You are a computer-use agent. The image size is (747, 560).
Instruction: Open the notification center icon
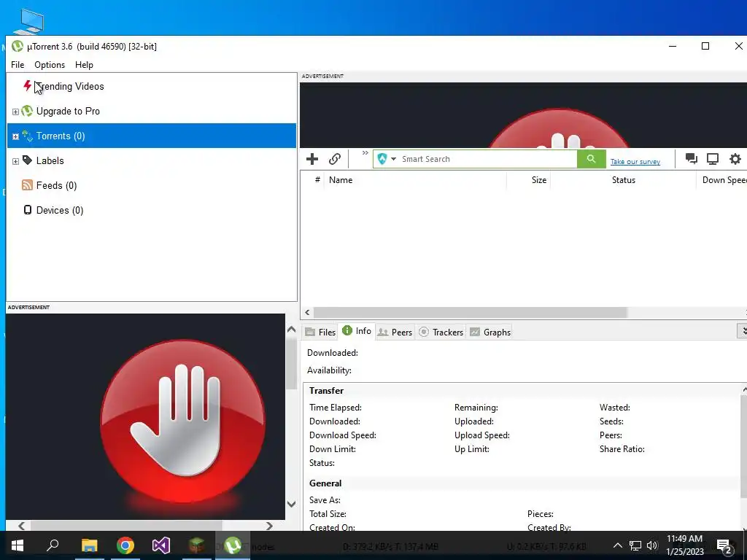[724, 545]
